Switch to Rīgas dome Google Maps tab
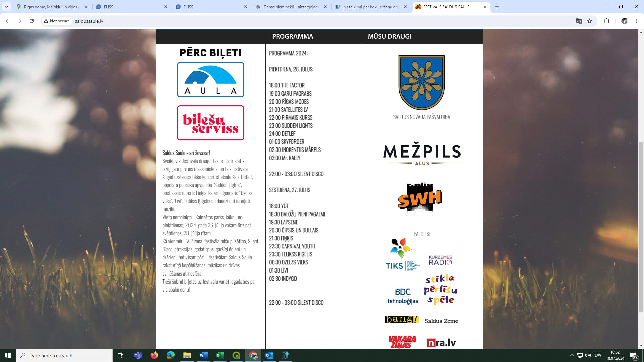 (50, 7)
